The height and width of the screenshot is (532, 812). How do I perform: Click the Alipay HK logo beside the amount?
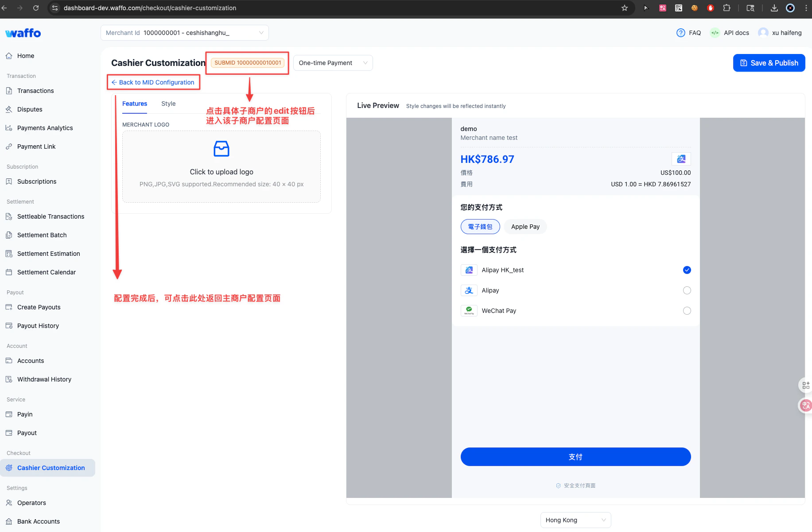coord(681,159)
